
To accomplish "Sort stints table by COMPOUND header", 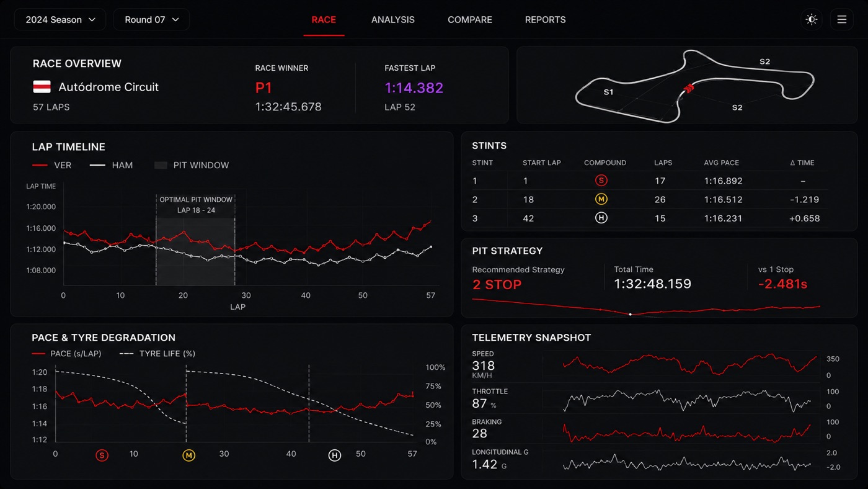I will [605, 163].
